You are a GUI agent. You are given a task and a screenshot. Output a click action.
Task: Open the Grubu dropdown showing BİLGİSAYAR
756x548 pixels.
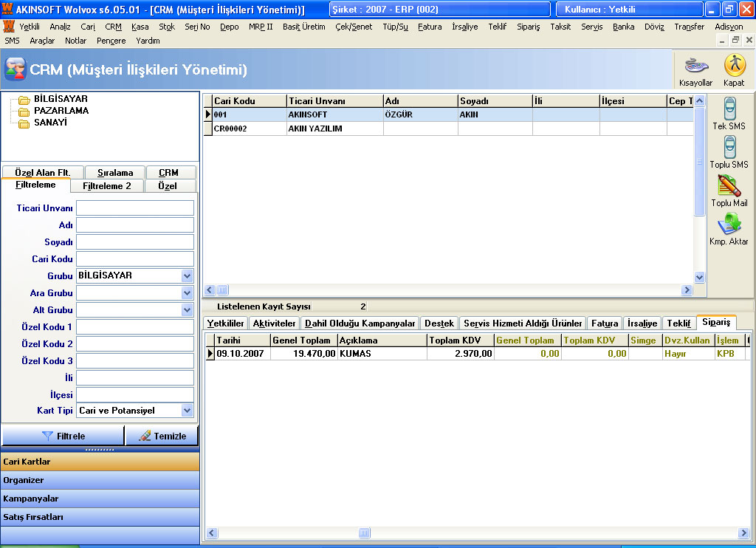pos(187,276)
